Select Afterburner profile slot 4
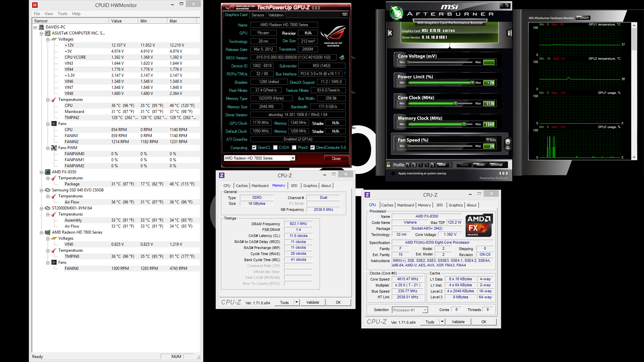 tap(427, 165)
